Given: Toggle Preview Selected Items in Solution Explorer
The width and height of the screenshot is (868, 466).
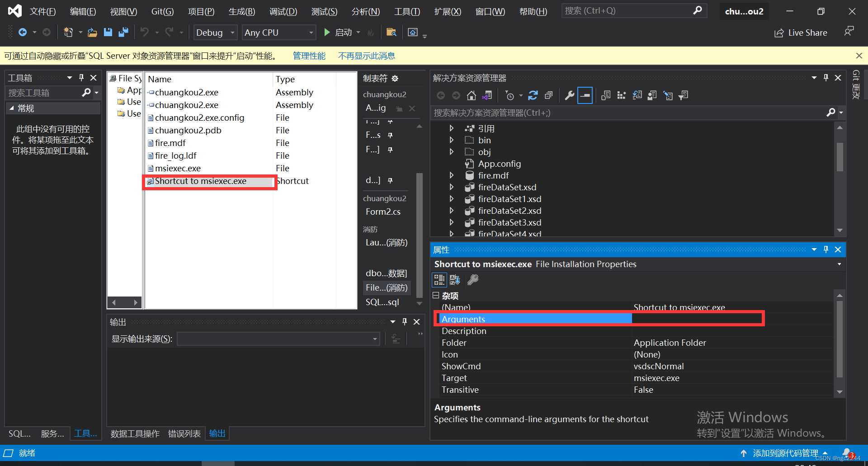Looking at the screenshot, I should (585, 95).
